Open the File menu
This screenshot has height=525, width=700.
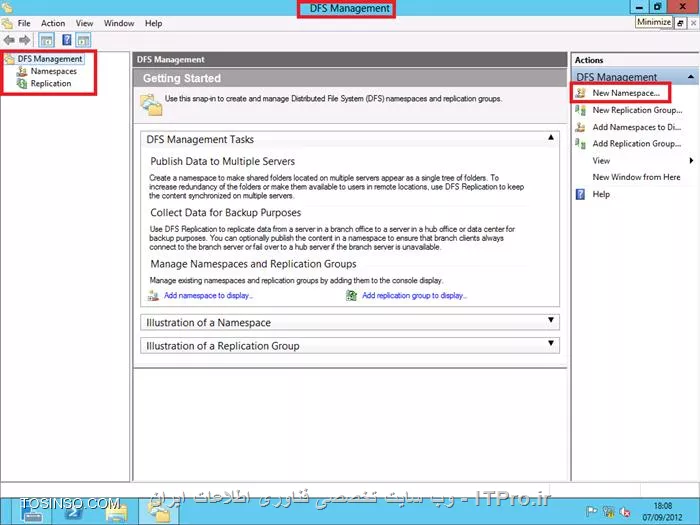click(24, 23)
